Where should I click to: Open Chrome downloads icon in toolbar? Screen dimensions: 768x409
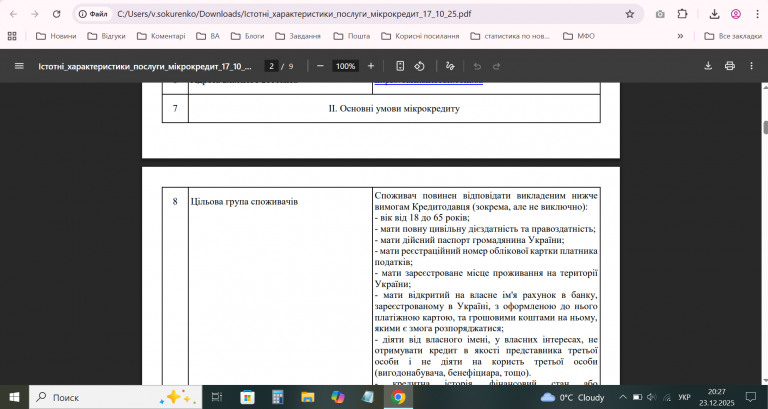714,14
